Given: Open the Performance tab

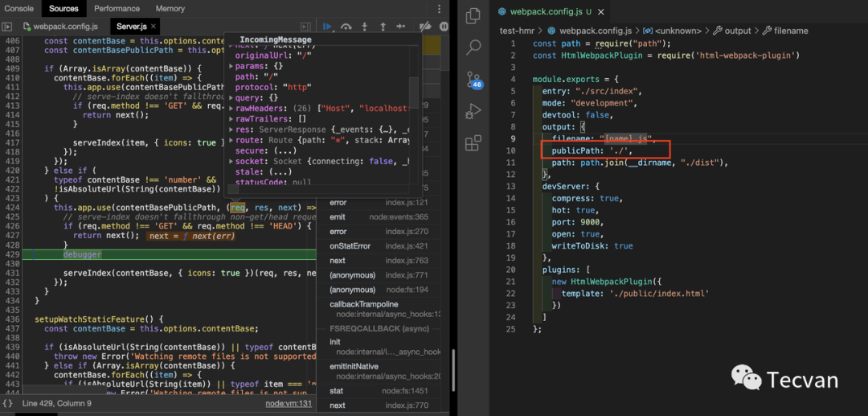Looking at the screenshot, I should pos(117,8).
